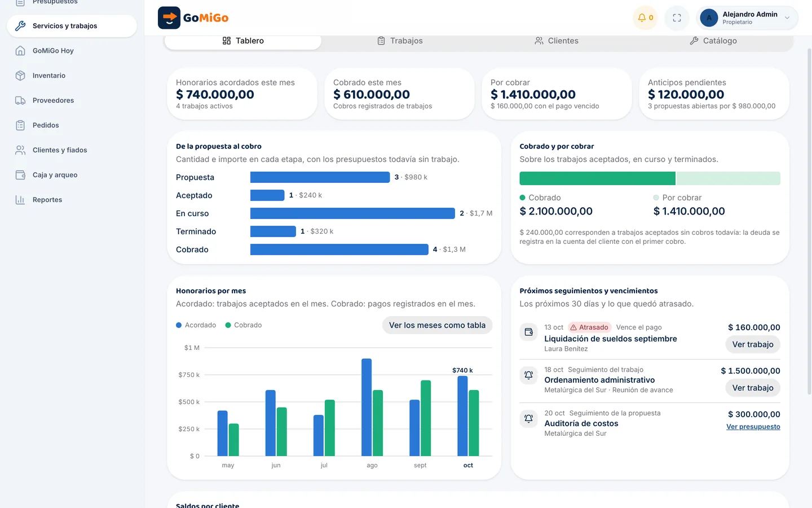This screenshot has height=508, width=812.
Task: Click the Alejandro Admin avatar circle
Action: coord(709,18)
